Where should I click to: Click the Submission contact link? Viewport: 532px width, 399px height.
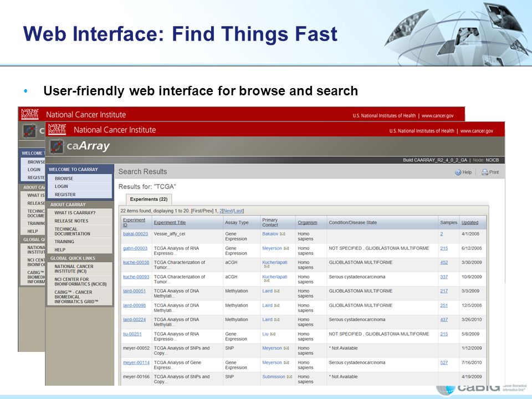pyautogui.click(x=273, y=377)
